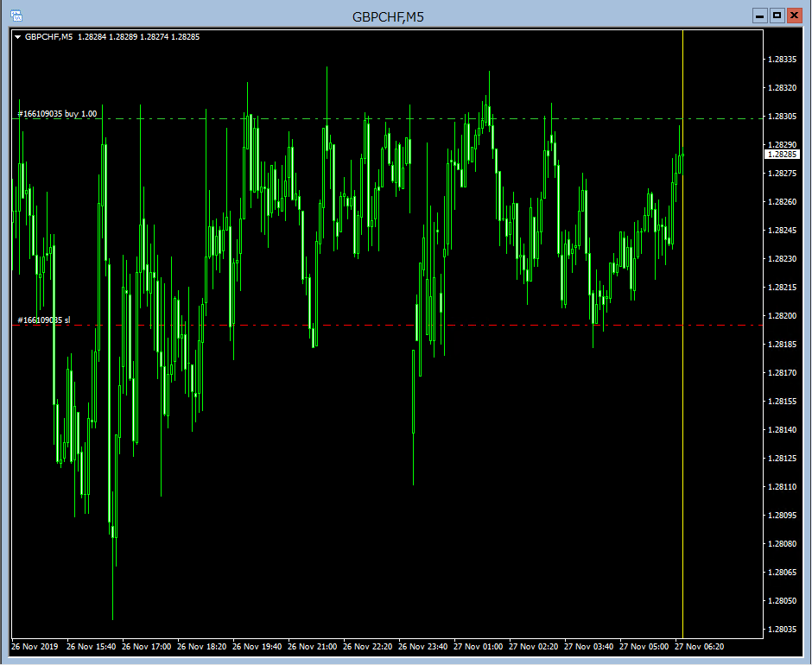The image size is (812, 665).
Task: Click the 26 Nov 15:40 time label
Action: [92, 646]
